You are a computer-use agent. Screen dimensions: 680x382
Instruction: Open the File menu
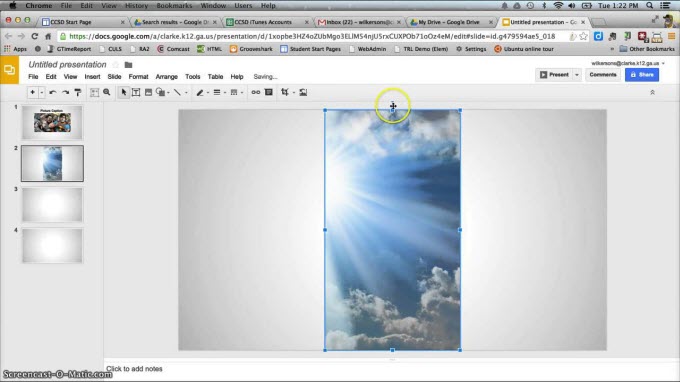tap(33, 77)
